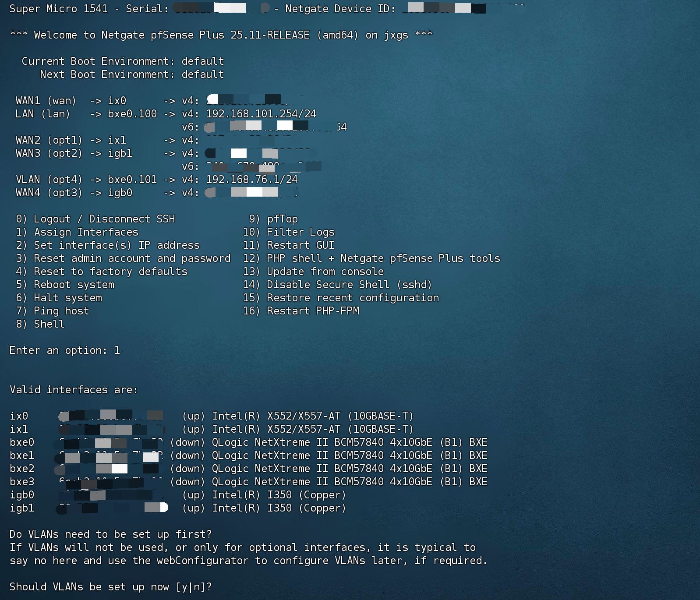Select the "Assign Interfaces" menu entry
This screenshot has width=700, height=600.
[x=86, y=232]
